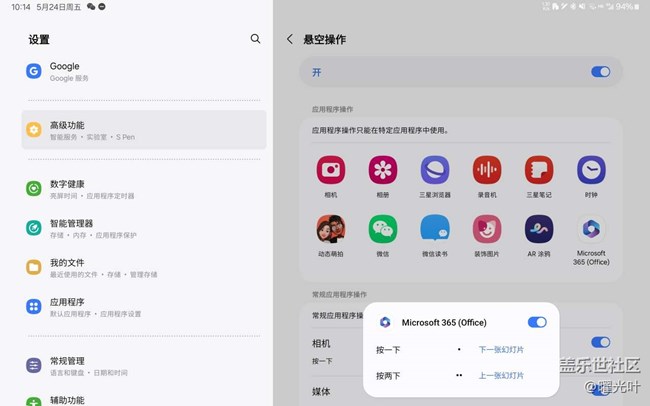Tap the 相册 gallery app icon

(x=382, y=169)
